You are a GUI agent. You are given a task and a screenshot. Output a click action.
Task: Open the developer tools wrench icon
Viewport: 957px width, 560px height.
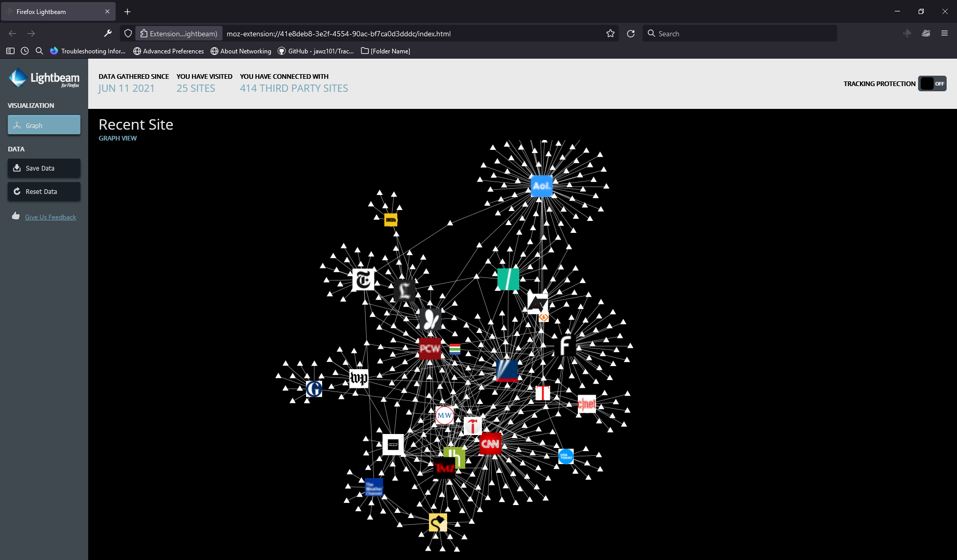108,33
